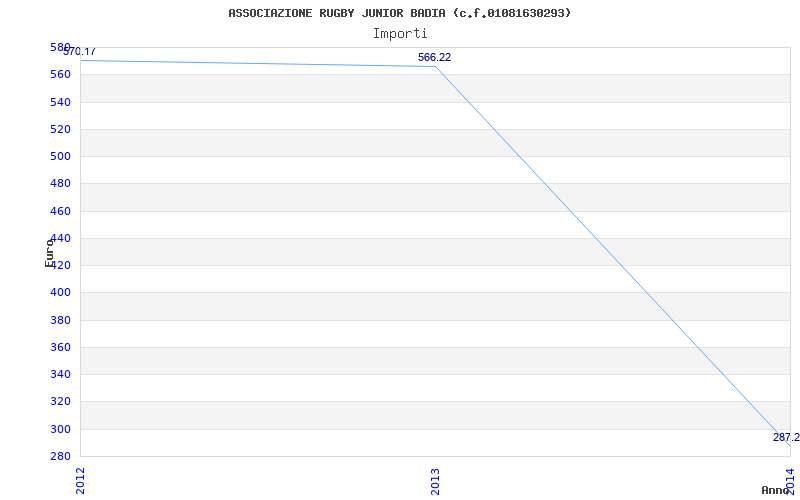Select the 570.17 data label

80,52
